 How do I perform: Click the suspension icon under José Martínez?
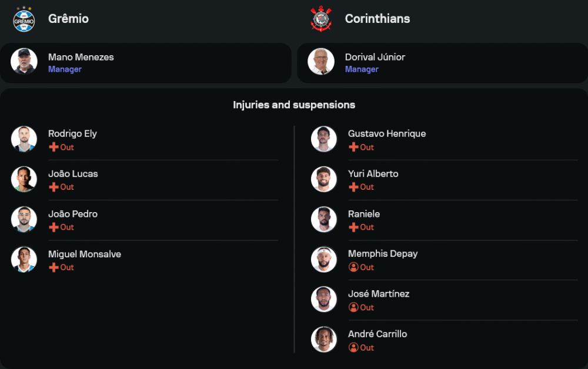(x=353, y=307)
